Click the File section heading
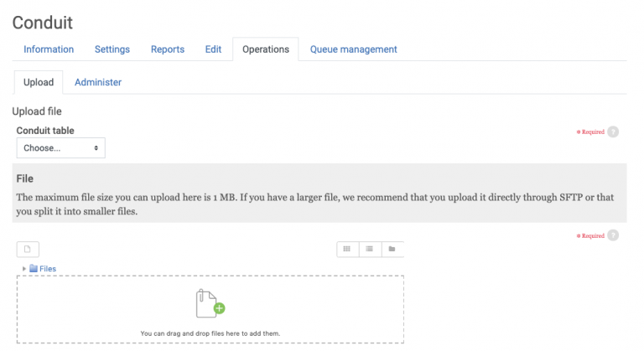This screenshot has width=644, height=351. pyautogui.click(x=24, y=178)
